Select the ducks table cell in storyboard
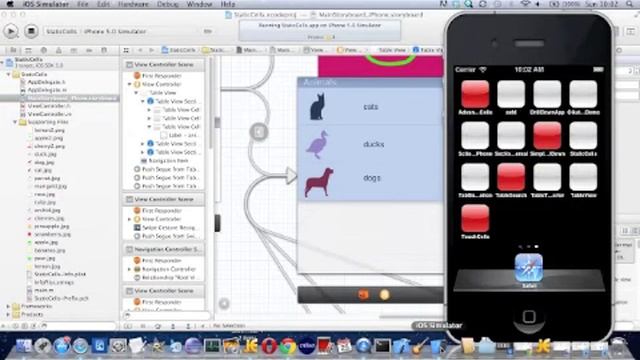Screen dimensions: 640x360 pyautogui.click(x=370, y=144)
